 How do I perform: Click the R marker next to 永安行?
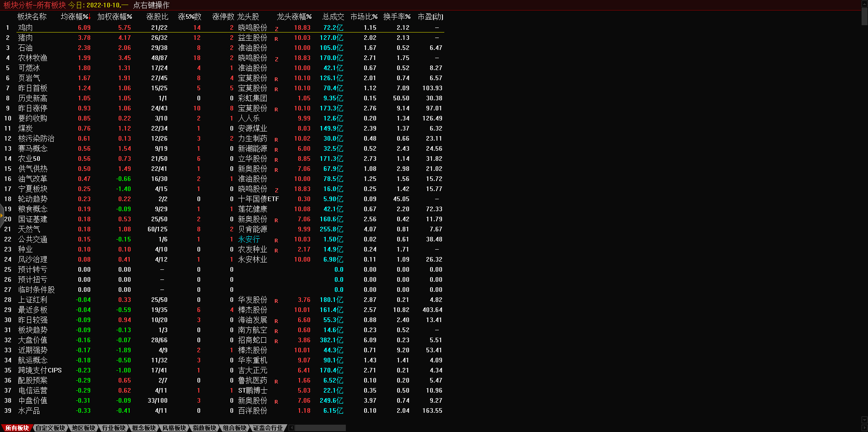(276, 241)
